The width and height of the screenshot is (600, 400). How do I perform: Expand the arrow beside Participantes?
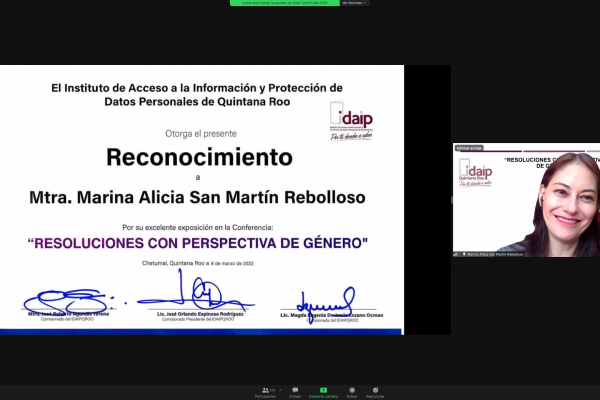click(280, 390)
